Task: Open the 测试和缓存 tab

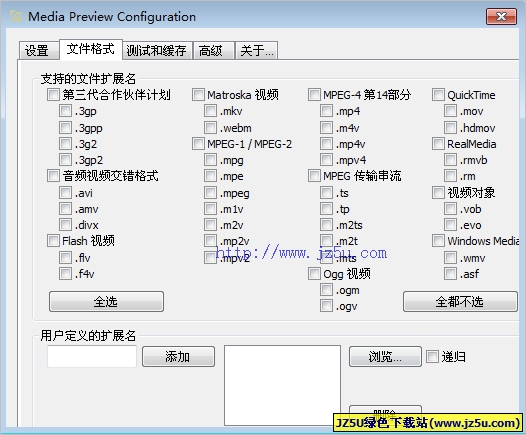Action: point(157,51)
